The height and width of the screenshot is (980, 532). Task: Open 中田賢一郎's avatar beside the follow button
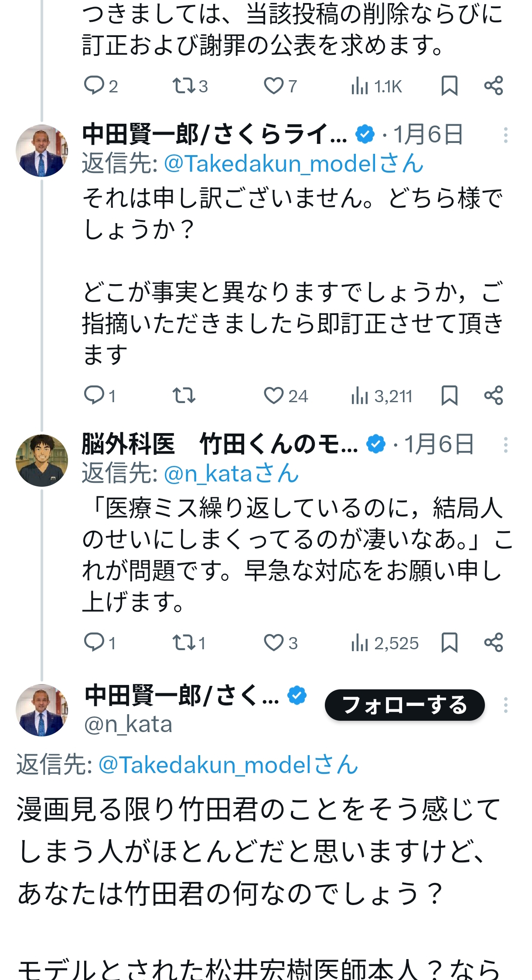tap(42, 710)
